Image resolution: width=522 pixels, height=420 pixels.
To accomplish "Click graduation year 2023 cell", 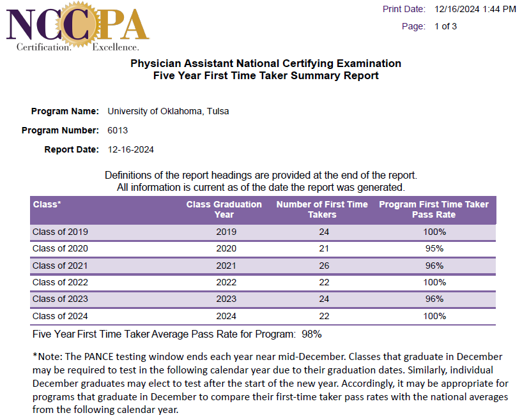I will 226,299.
